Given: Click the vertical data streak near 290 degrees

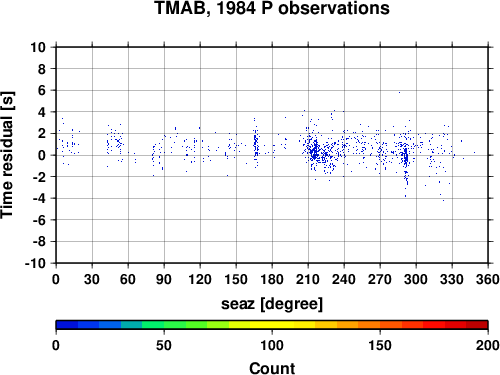Looking at the screenshot, I should tap(406, 160).
